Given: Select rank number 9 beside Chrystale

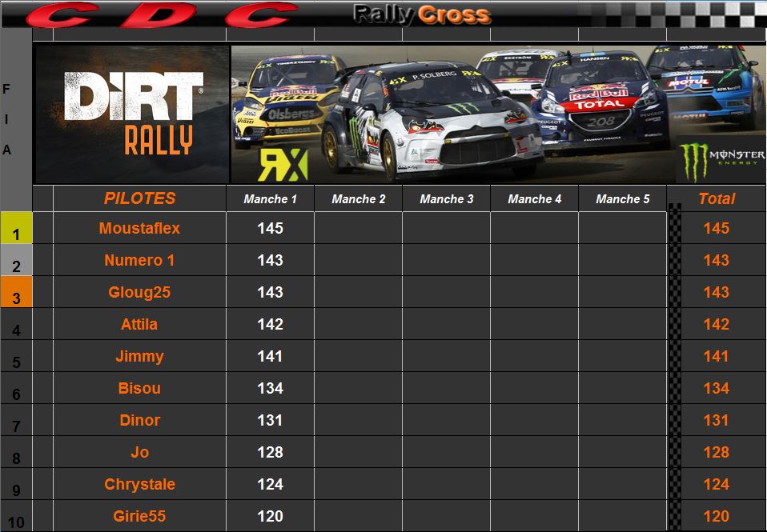Looking at the screenshot, I should 16,490.
